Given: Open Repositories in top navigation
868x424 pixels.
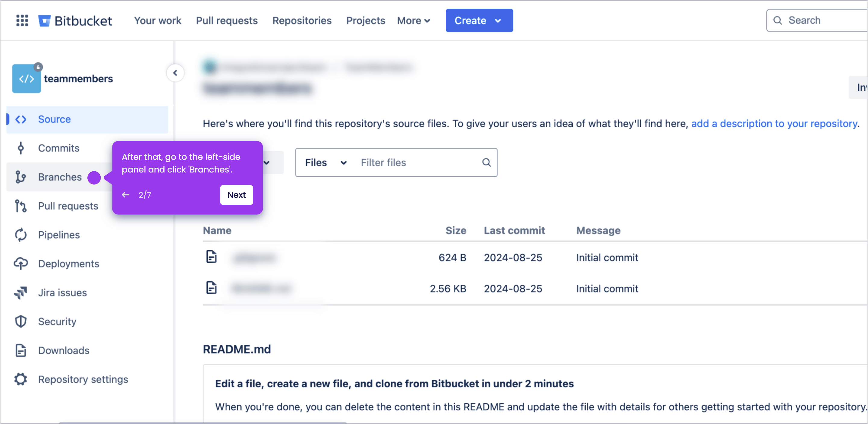Looking at the screenshot, I should tap(302, 21).
